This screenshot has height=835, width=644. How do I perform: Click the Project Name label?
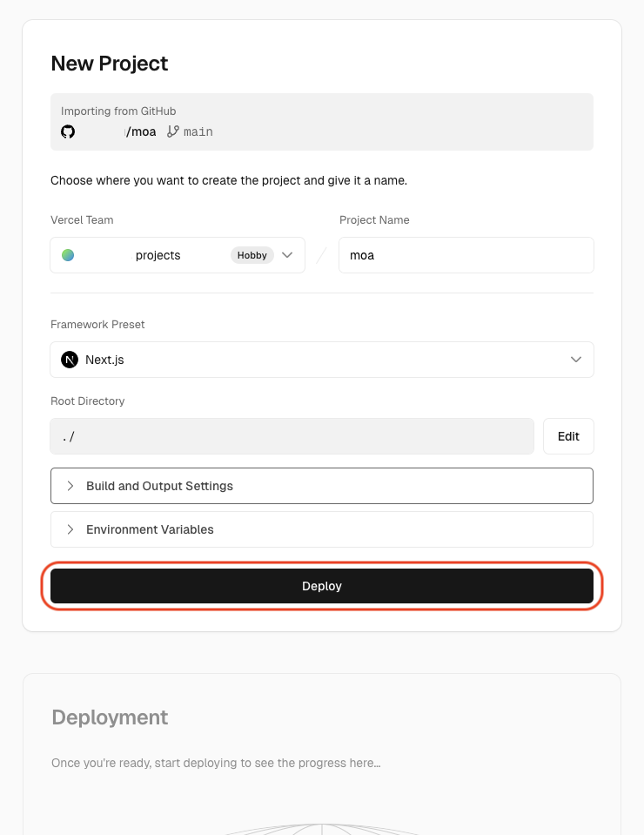click(x=374, y=220)
